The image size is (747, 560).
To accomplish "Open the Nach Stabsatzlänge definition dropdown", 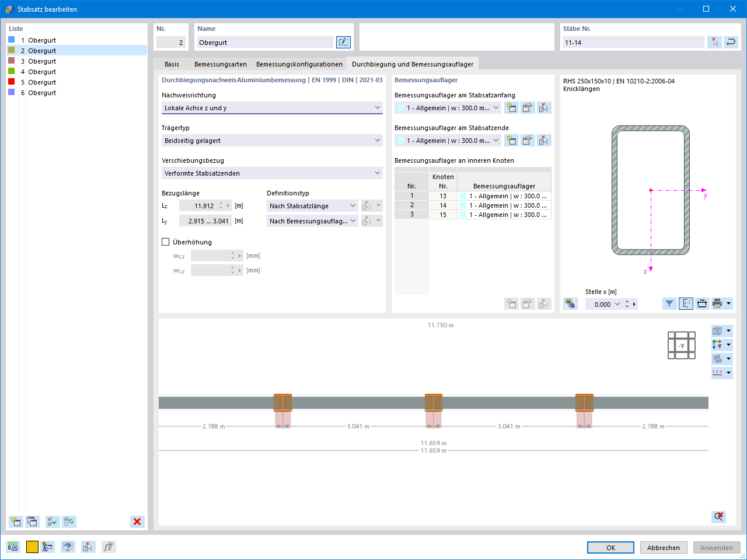I will (x=312, y=205).
